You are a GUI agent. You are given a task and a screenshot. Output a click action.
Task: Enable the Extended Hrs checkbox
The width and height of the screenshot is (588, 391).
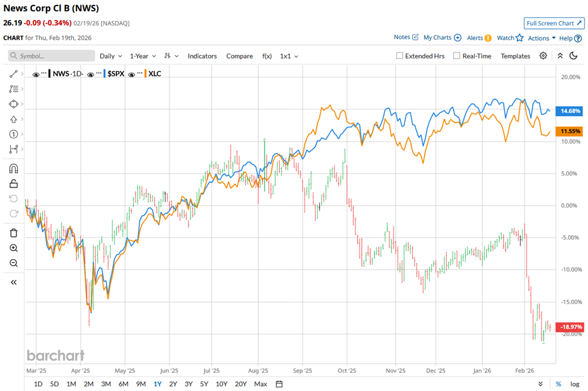tap(400, 56)
